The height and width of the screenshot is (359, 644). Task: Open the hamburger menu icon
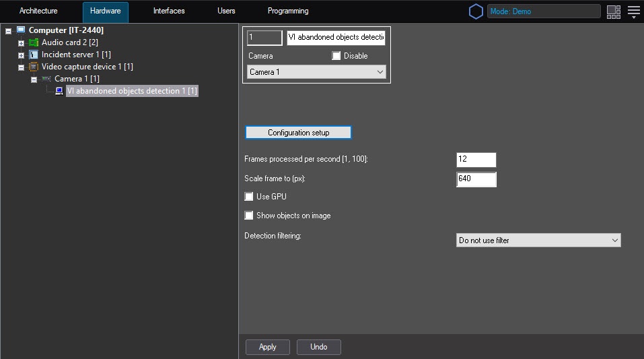[633, 11]
